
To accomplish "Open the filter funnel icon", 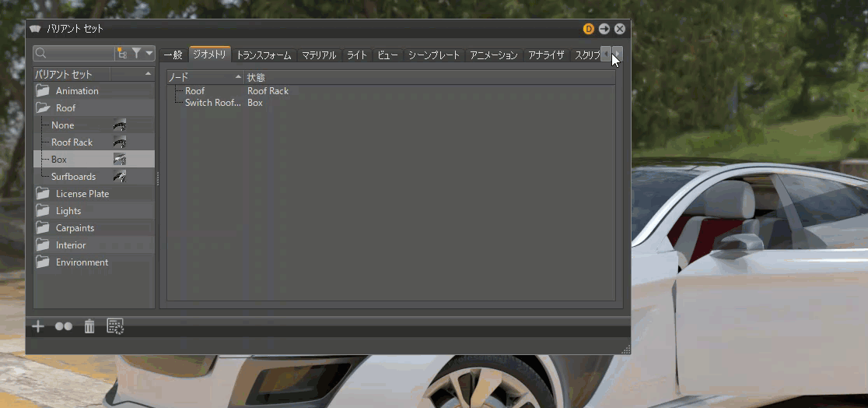I will coord(136,53).
